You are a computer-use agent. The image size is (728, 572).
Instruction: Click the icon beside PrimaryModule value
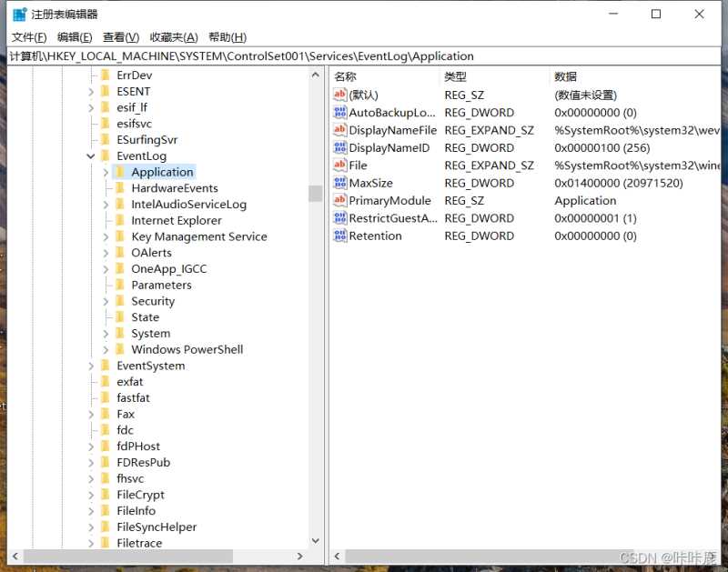[340, 201]
